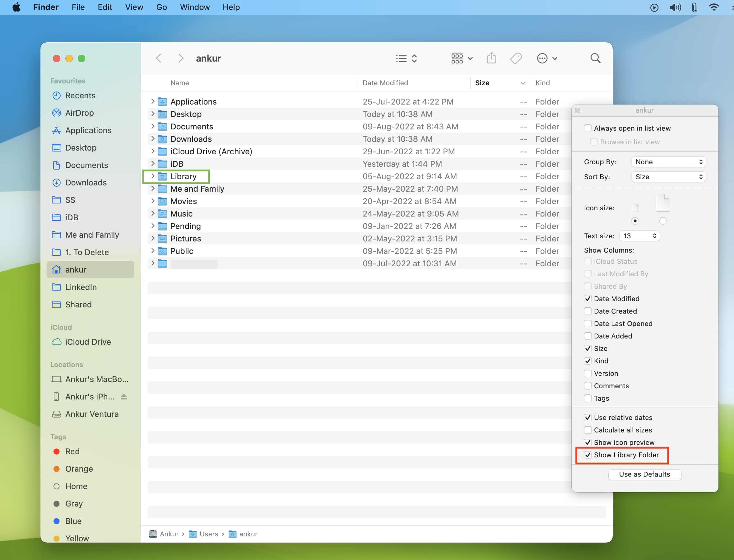Open the Go menu

click(161, 7)
